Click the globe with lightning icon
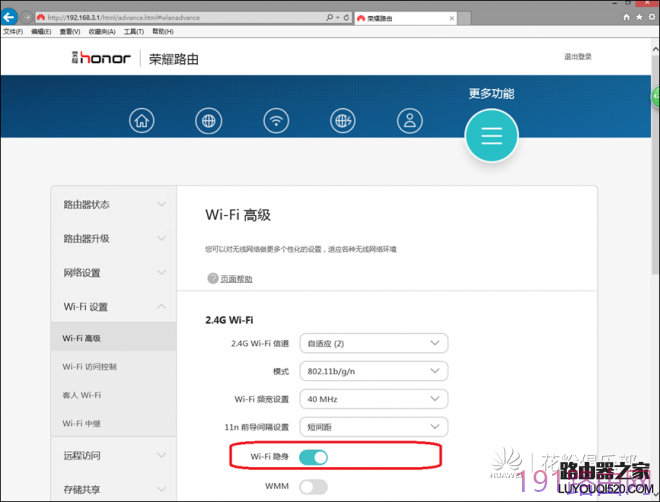The height and width of the screenshot is (502, 660). pos(343,121)
